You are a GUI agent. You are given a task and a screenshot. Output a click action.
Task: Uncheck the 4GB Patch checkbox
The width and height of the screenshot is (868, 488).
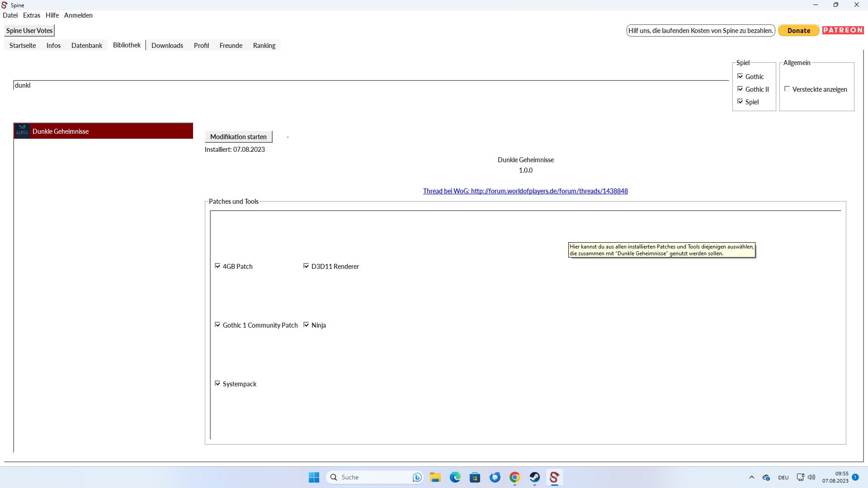click(x=217, y=266)
